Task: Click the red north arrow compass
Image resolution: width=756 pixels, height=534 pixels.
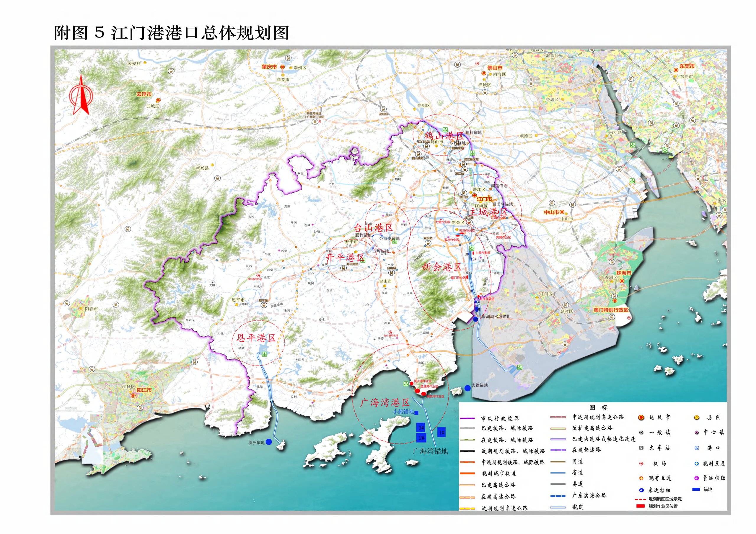Action: click(81, 94)
